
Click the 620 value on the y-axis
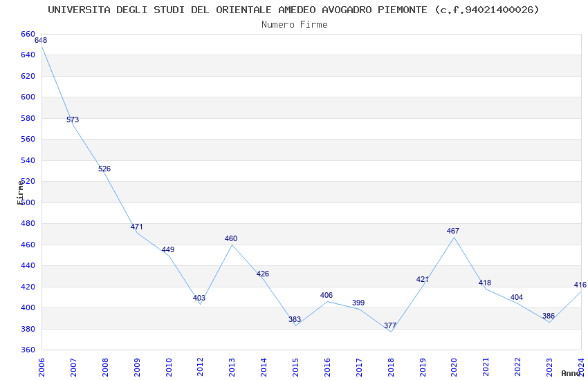coord(28,76)
